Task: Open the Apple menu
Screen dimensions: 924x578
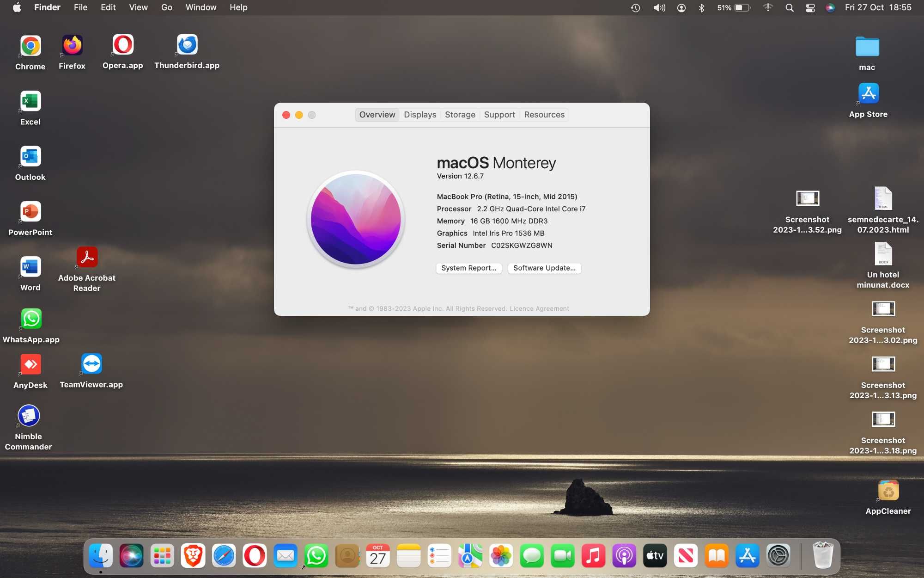Action: click(x=17, y=7)
